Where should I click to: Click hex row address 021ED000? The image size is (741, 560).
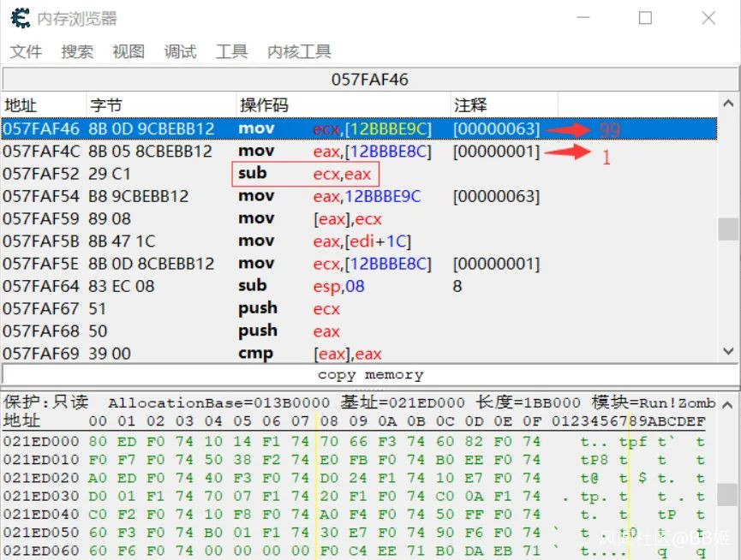pyautogui.click(x=41, y=442)
